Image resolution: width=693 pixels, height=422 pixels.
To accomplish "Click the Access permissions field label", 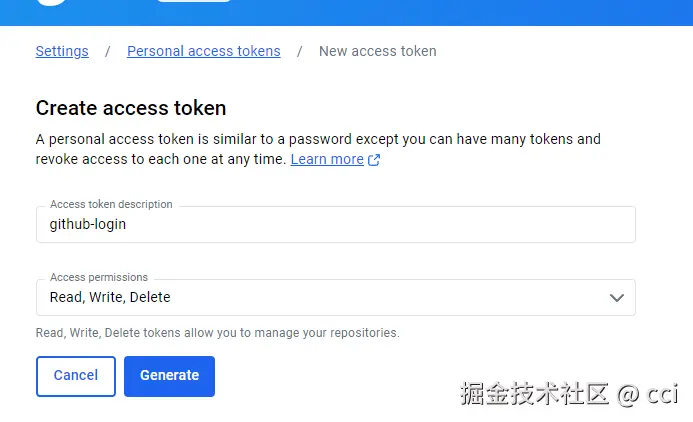I will click(x=99, y=277).
